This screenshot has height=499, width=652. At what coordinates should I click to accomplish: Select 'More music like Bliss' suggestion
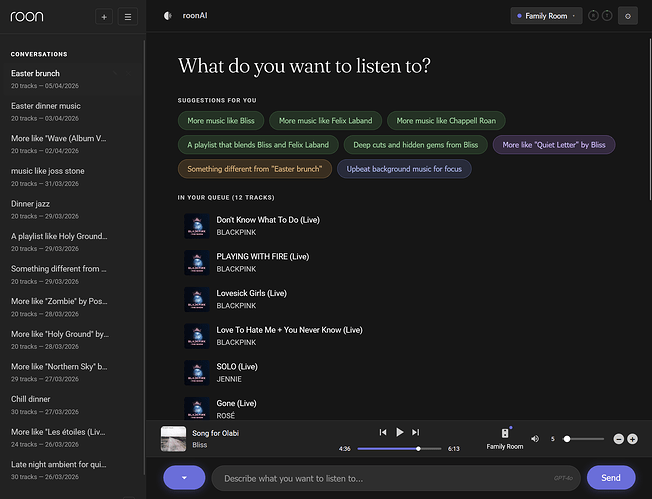(221, 121)
